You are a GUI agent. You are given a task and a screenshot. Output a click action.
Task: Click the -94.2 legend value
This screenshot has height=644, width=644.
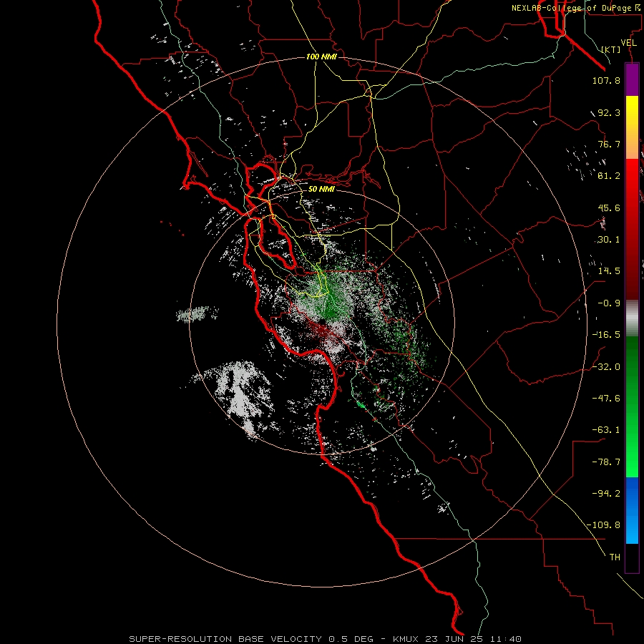point(606,494)
